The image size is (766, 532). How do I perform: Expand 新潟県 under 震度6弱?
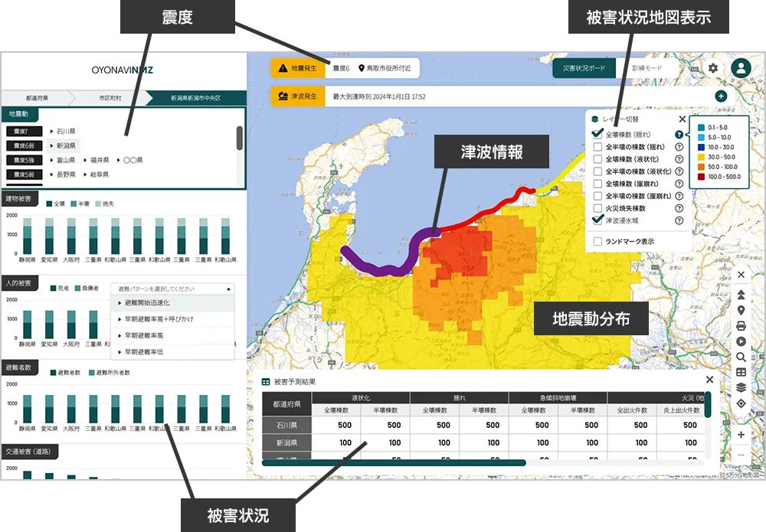coord(63,145)
